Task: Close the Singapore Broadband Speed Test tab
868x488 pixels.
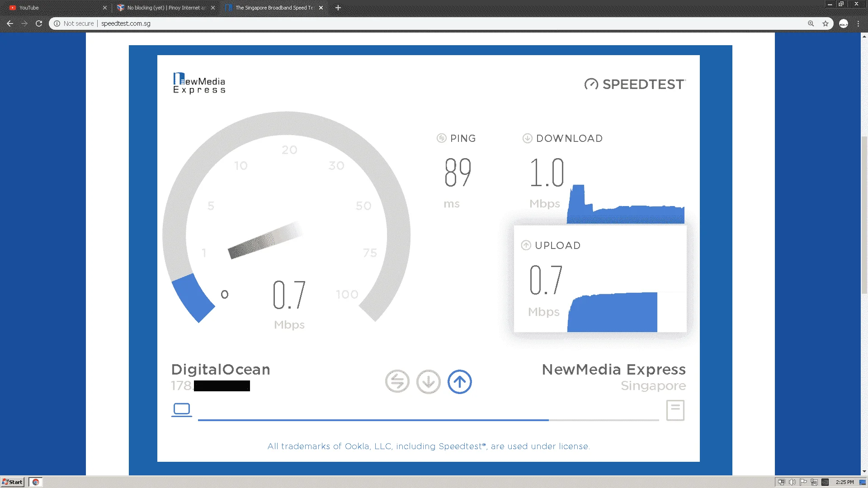Action: (x=321, y=8)
